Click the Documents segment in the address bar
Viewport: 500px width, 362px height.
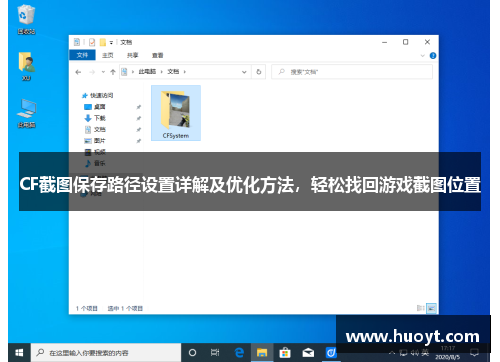173,72
